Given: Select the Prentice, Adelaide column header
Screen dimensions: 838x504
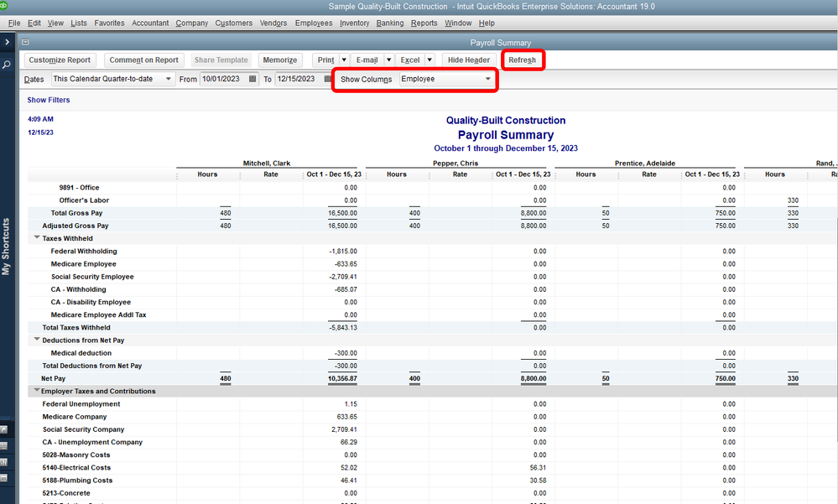Looking at the screenshot, I should 645,163.
